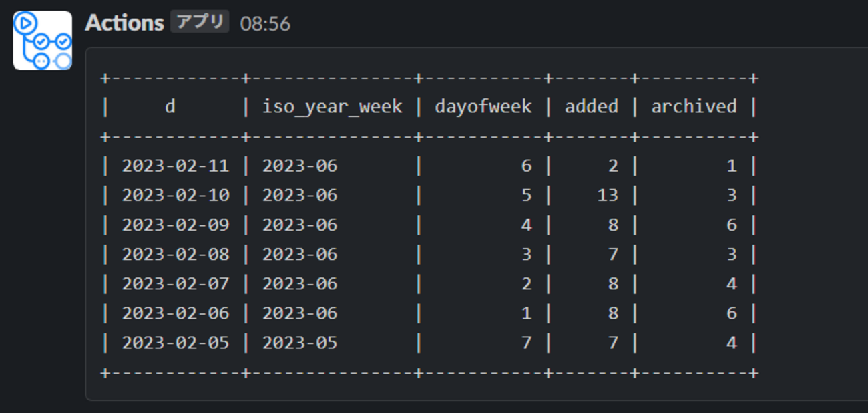This screenshot has width=868, height=413.
Task: Open the 08:56 message timestamp link
Action: (x=265, y=24)
